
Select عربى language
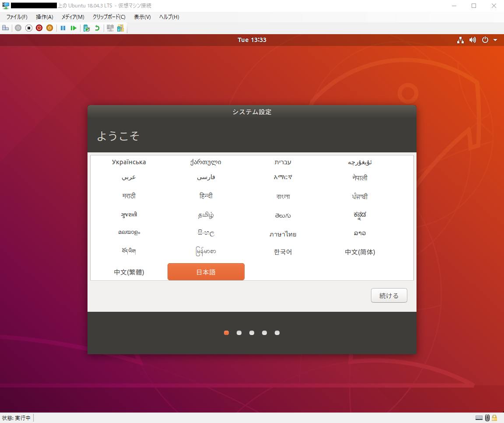pyautogui.click(x=129, y=177)
